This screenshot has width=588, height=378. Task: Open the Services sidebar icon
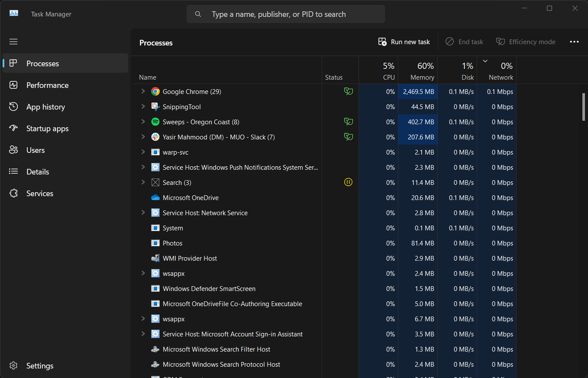(13, 193)
